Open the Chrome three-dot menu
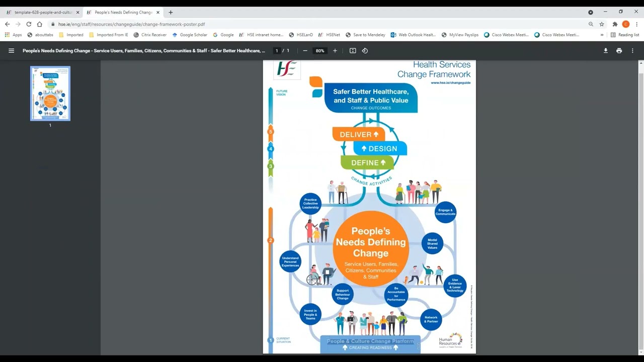Viewport: 644px width, 362px height. [x=637, y=24]
